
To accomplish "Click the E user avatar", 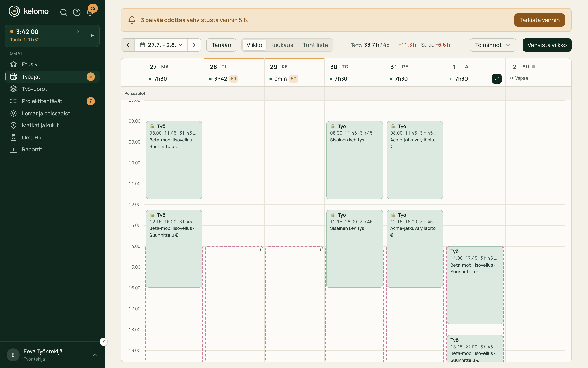I will [x=13, y=355].
